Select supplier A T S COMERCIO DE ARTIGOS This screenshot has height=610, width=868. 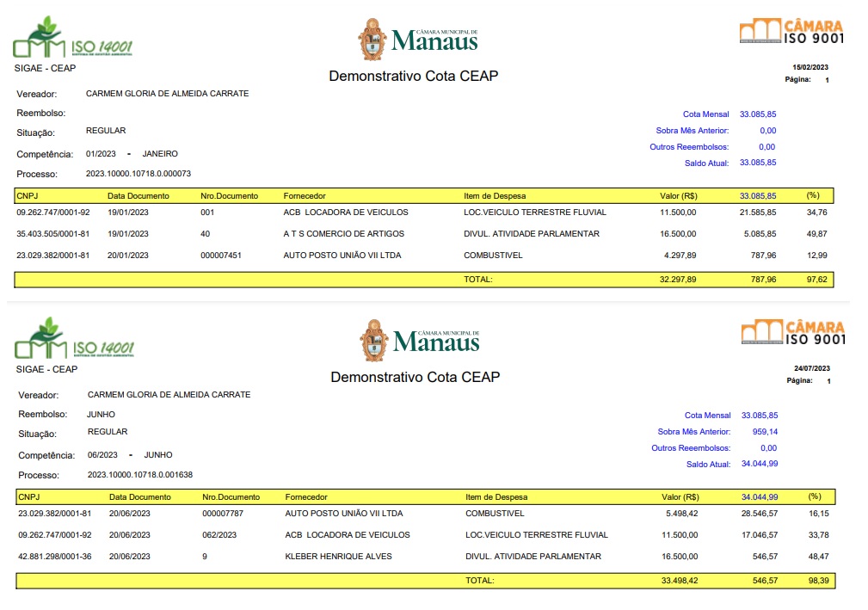(x=344, y=234)
